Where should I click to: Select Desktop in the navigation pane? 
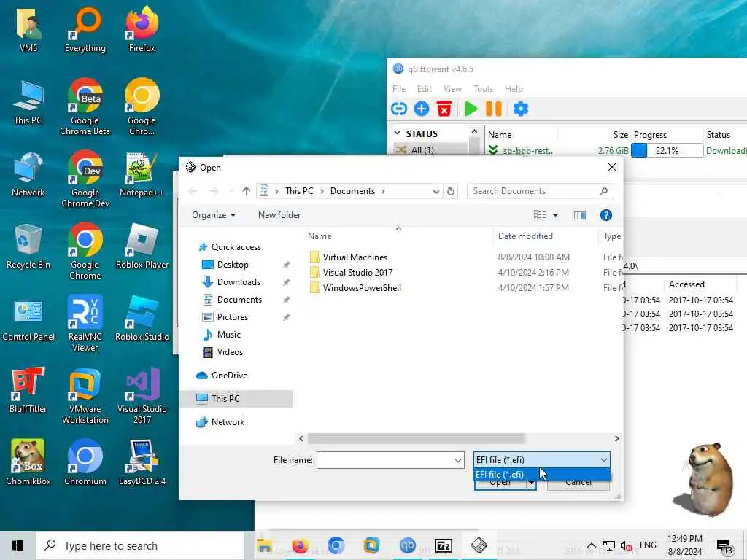click(x=233, y=264)
